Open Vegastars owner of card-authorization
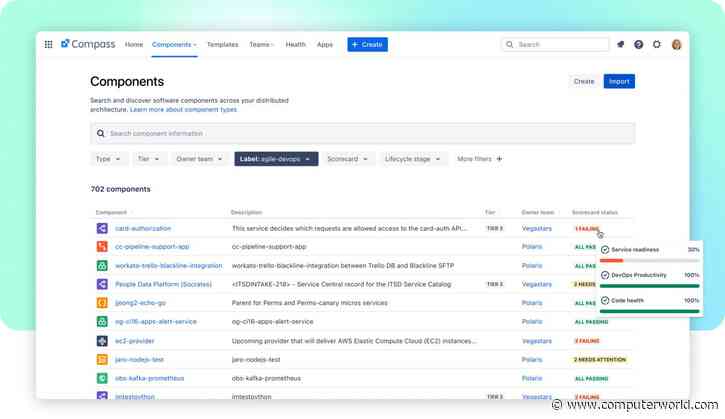The width and height of the screenshot is (725, 419). [537, 228]
